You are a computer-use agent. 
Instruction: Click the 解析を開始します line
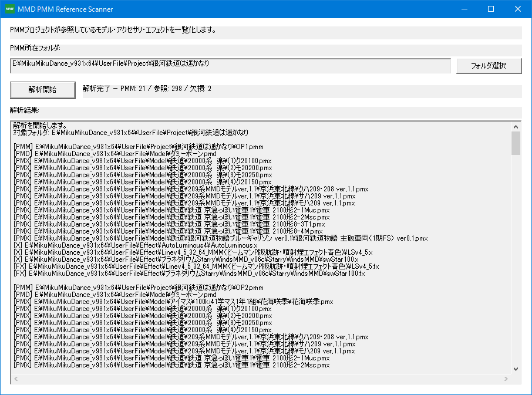click(x=40, y=126)
